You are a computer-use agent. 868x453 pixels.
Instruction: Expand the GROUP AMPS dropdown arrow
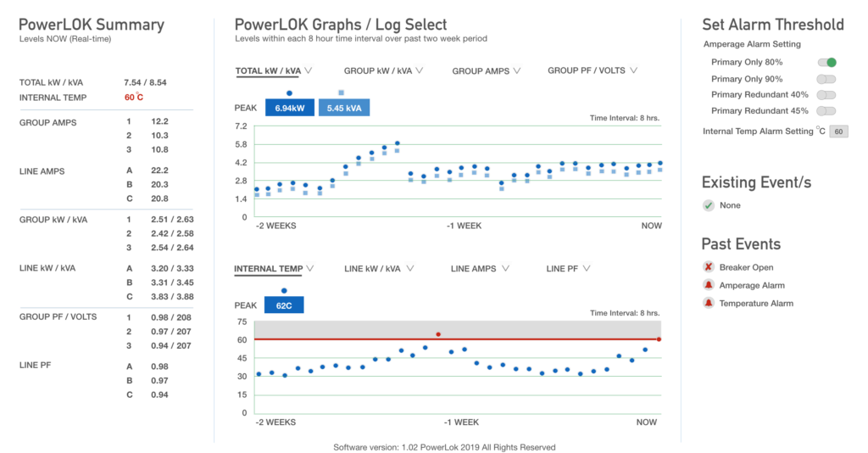click(x=517, y=71)
